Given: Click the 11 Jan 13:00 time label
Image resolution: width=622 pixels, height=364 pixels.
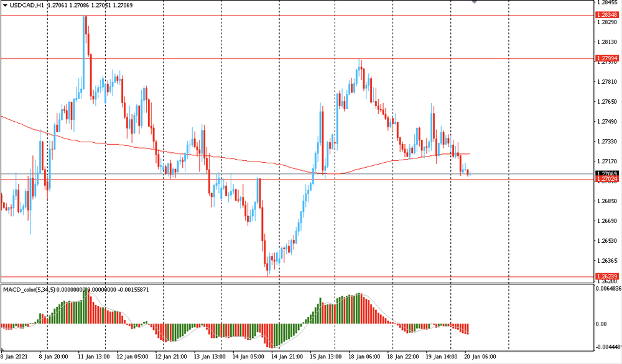Looking at the screenshot, I should point(94,357).
